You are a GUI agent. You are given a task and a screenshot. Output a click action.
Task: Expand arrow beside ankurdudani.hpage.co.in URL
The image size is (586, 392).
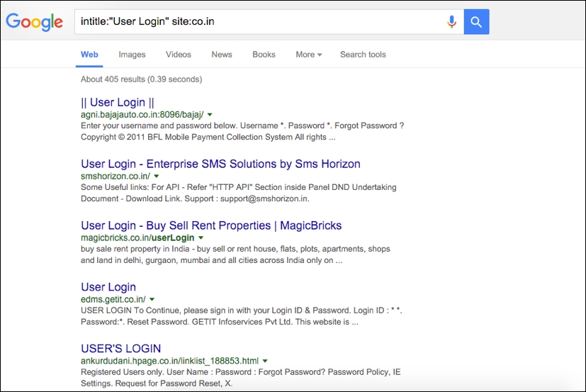(x=265, y=361)
